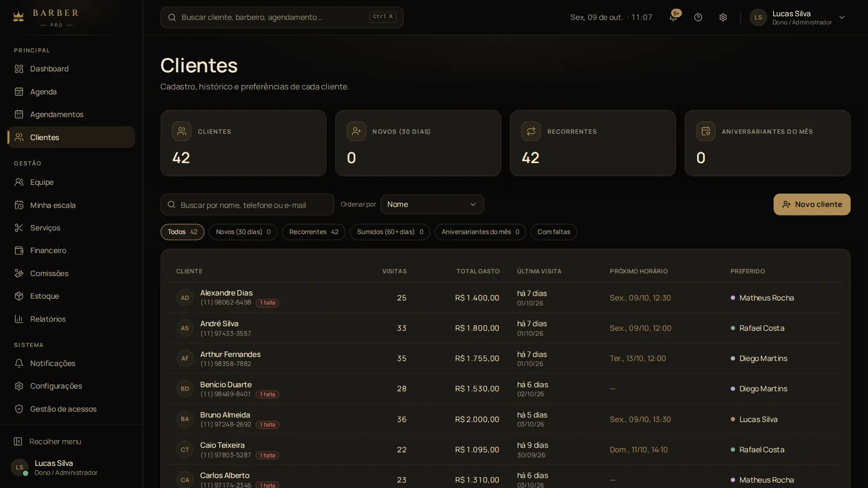Click Arthur Fernandes next slot Ter., 13/10, 12:00

pos(637,358)
